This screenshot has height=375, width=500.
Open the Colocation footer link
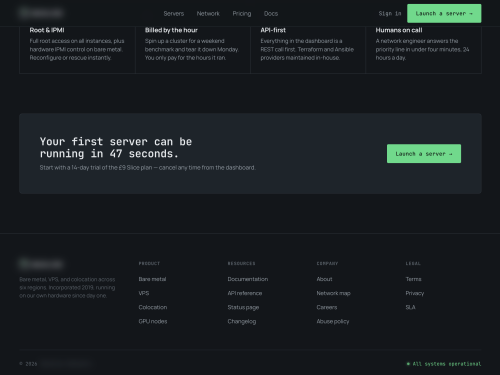(153, 307)
